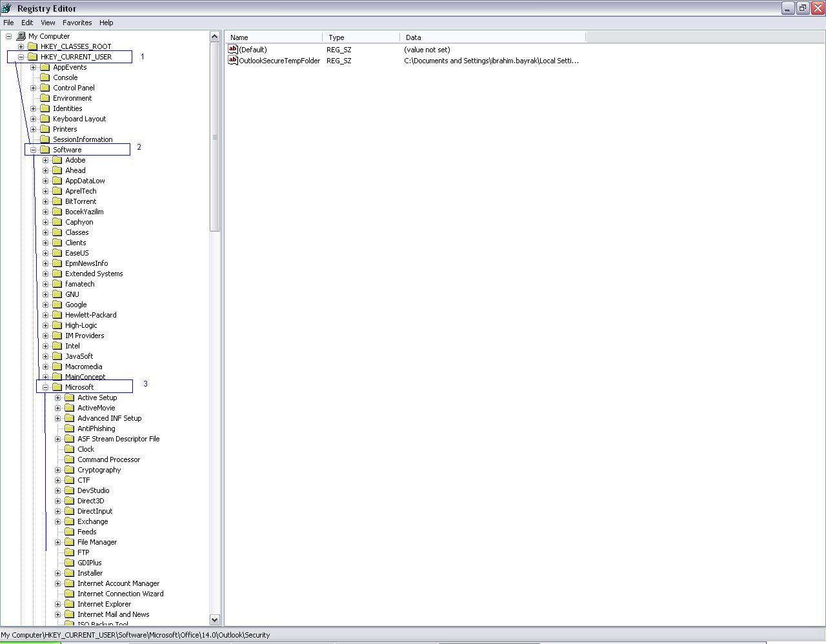Select the BocekYazilim key label
Viewport: 826px width, 644px height.
(85, 212)
